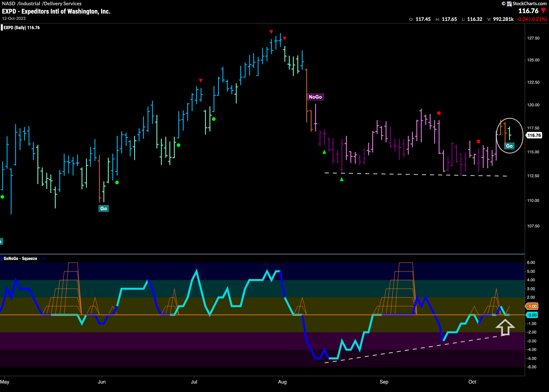Click the green dot in early June
The image size is (549, 392).
click(x=117, y=182)
